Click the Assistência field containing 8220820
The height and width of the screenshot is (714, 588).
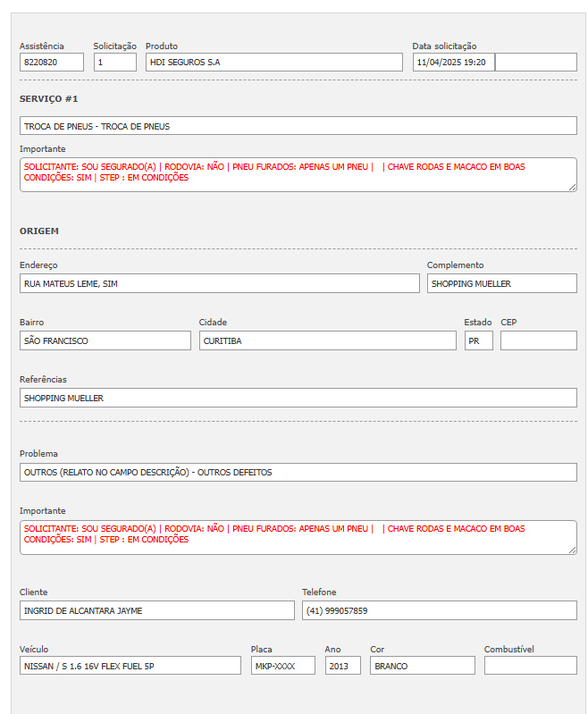(x=52, y=63)
